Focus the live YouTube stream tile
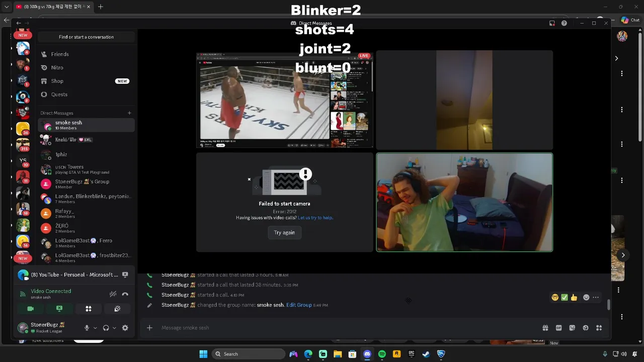Screen dimensions: 644x362 coord(285,100)
